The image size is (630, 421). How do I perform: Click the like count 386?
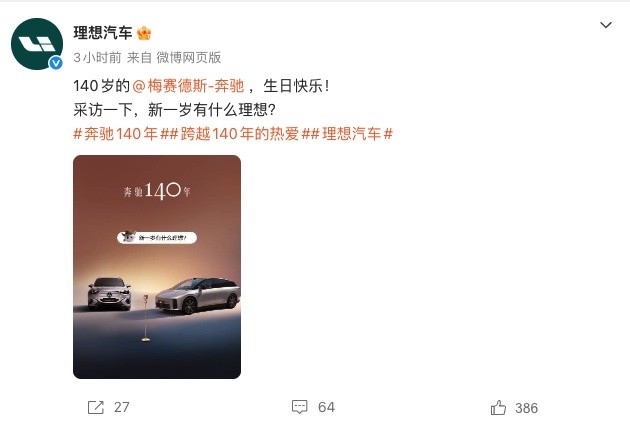coord(526,408)
